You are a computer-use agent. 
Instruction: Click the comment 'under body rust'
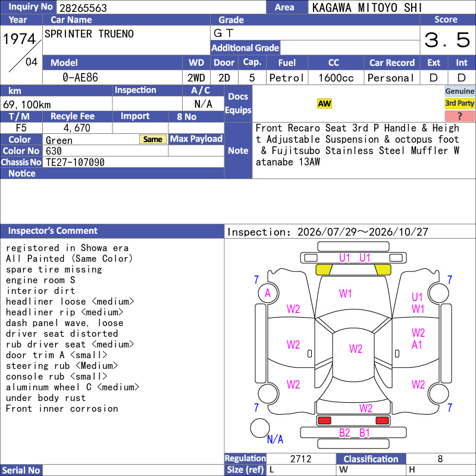tap(46, 397)
